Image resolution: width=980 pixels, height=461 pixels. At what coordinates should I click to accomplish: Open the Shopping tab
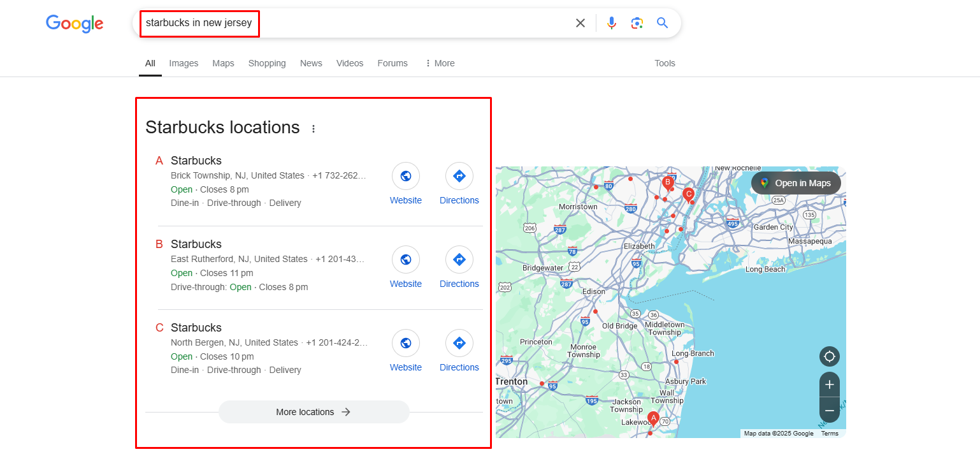[267, 63]
